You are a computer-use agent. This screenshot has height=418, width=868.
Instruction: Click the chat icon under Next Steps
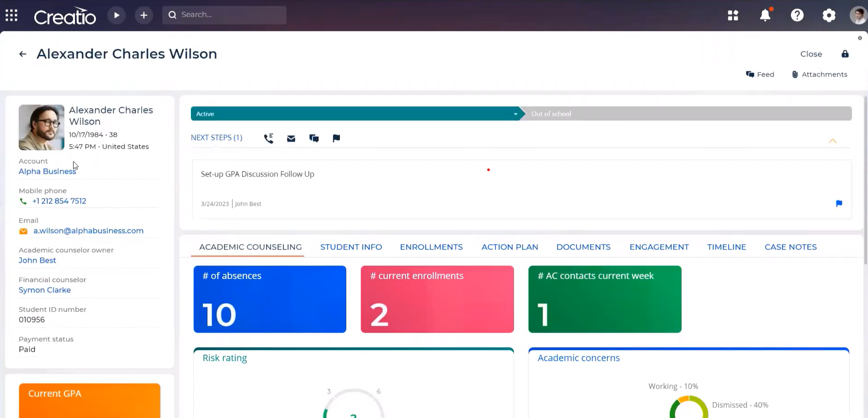coord(314,138)
